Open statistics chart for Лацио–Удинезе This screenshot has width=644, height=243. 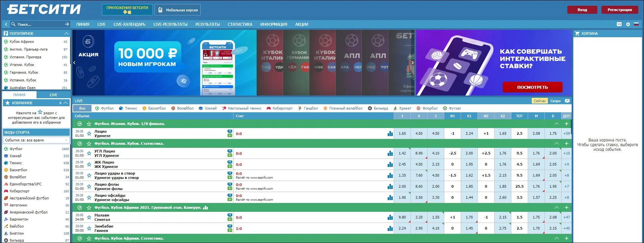coord(390,133)
